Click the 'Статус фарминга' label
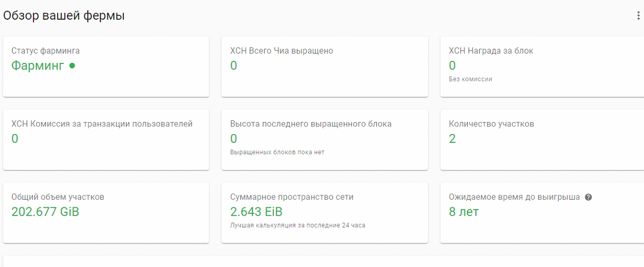The width and height of the screenshot is (644, 267). pyautogui.click(x=45, y=51)
